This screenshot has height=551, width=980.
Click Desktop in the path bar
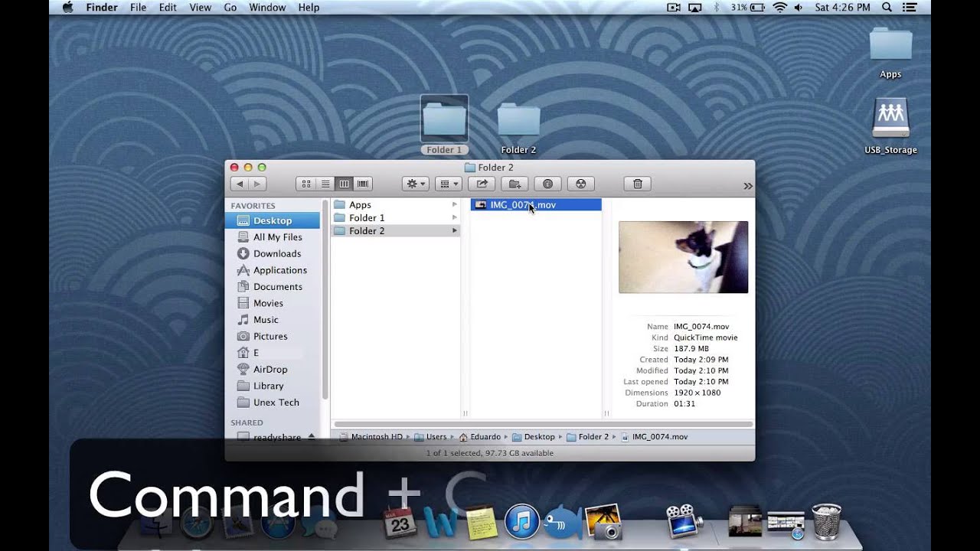coord(533,437)
